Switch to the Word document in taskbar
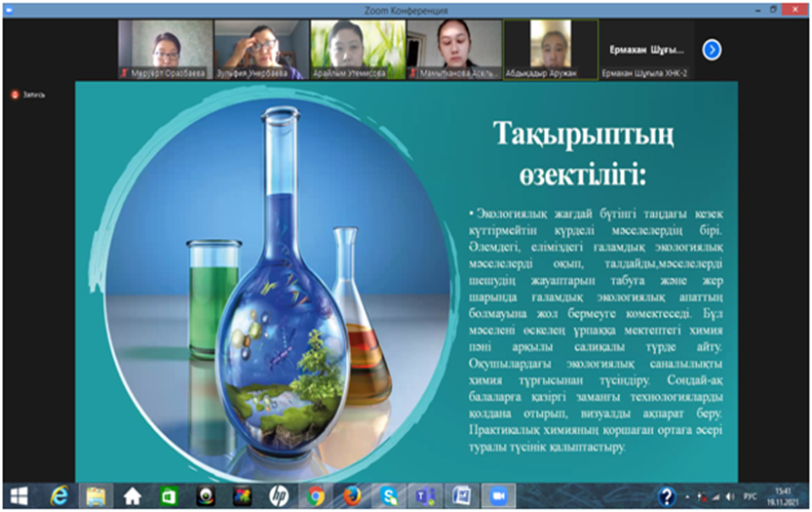The image size is (812, 512). tap(462, 496)
